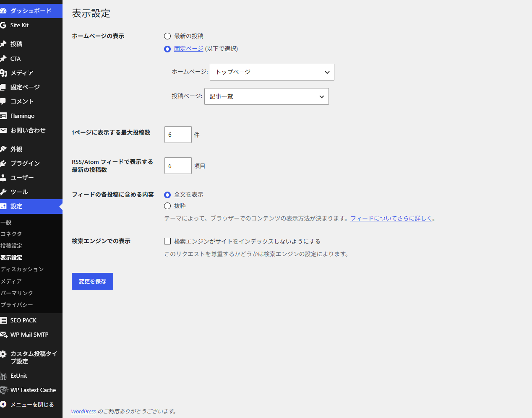Click the RSS/Atom feed items input field
This screenshot has width=532, height=418.
pyautogui.click(x=178, y=166)
